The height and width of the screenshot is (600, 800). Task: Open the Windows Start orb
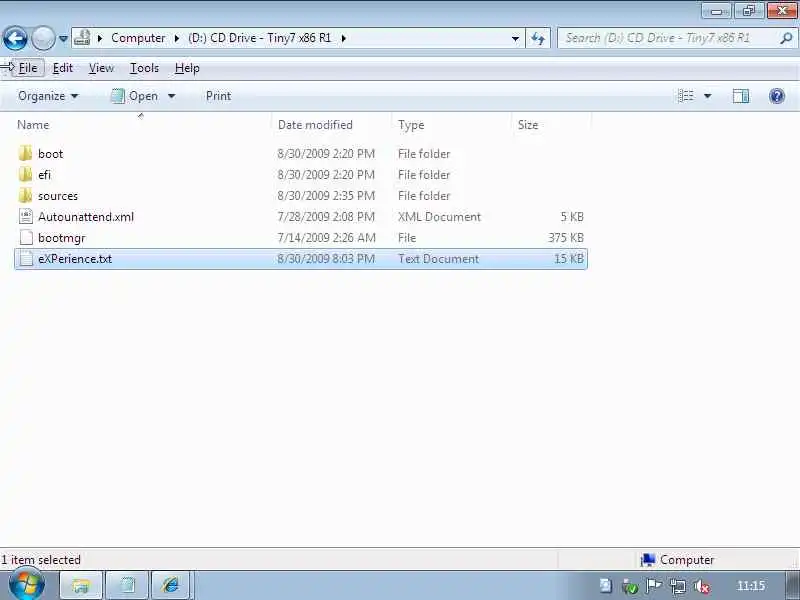coord(27,585)
